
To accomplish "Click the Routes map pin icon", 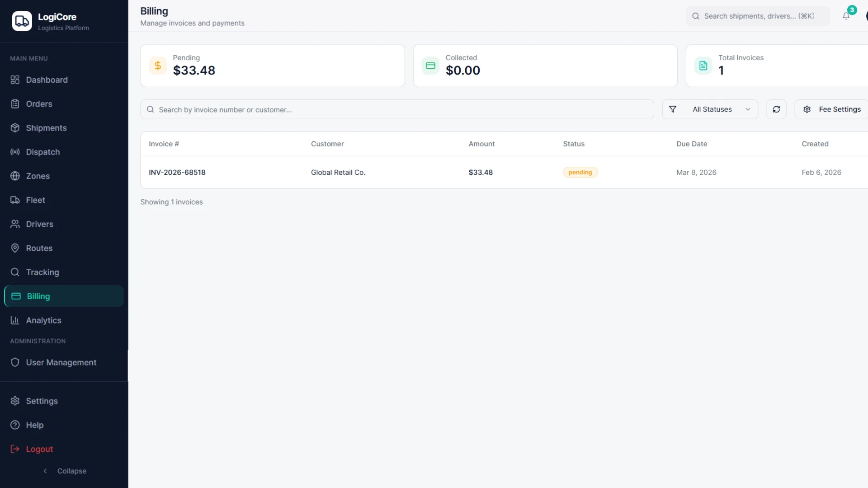I will tap(15, 248).
